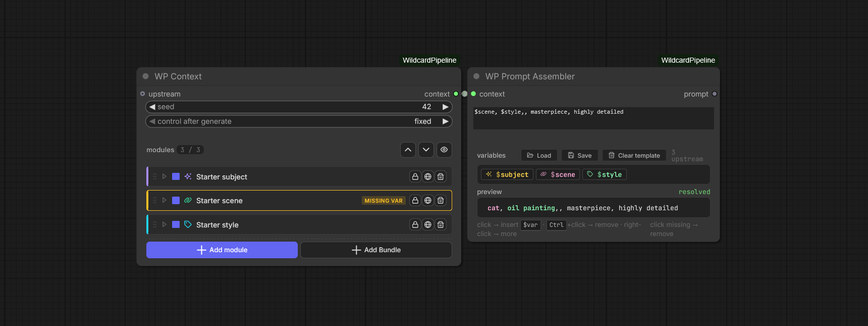Delete the Starter scene module

click(441, 201)
